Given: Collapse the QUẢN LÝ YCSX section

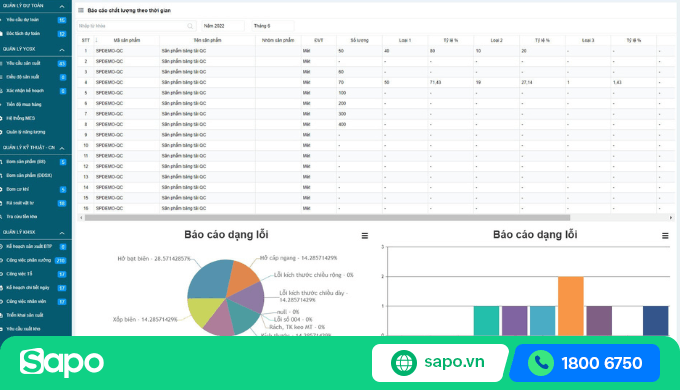Looking at the screenshot, I should (62, 49).
